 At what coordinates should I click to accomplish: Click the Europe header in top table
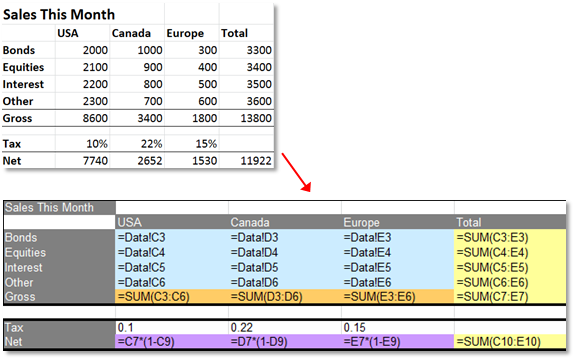click(185, 33)
